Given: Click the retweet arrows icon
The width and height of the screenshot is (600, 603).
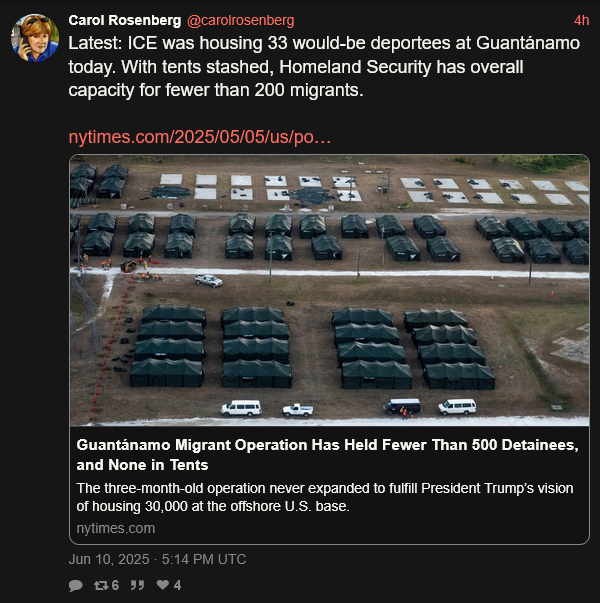Looking at the screenshot, I should [101, 585].
